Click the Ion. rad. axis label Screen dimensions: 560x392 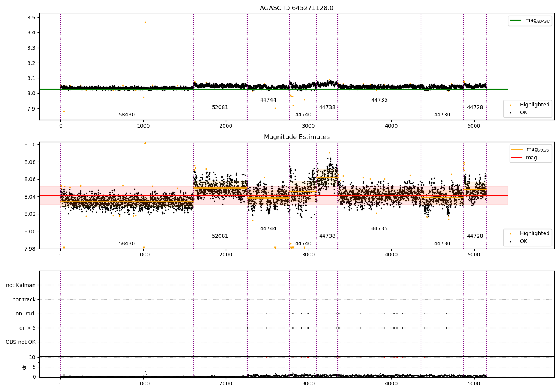(25, 314)
